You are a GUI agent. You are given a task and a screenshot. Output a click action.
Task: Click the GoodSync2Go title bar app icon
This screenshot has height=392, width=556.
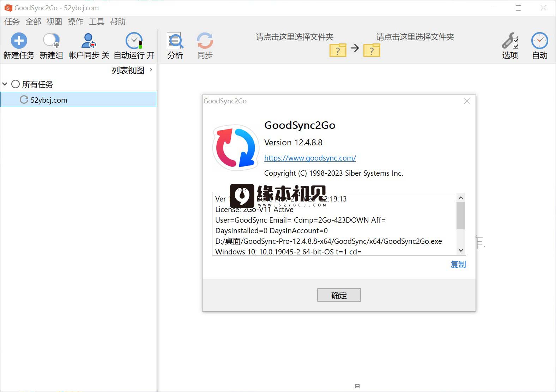[x=8, y=8]
